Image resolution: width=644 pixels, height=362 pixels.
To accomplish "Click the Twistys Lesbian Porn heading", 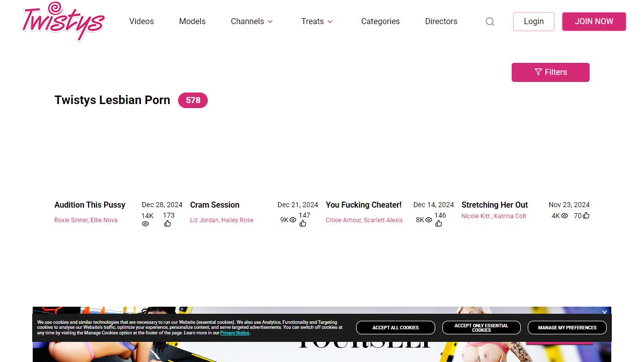I will click(x=112, y=100).
